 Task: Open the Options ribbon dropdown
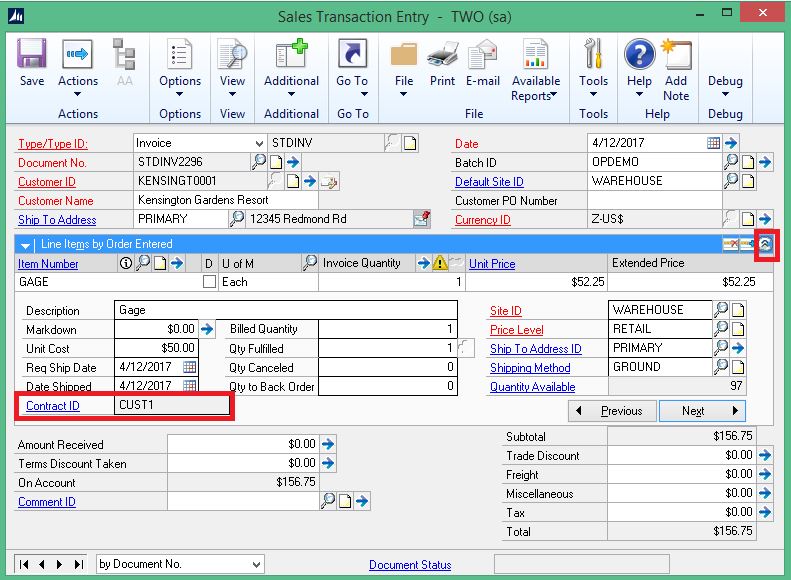click(180, 66)
